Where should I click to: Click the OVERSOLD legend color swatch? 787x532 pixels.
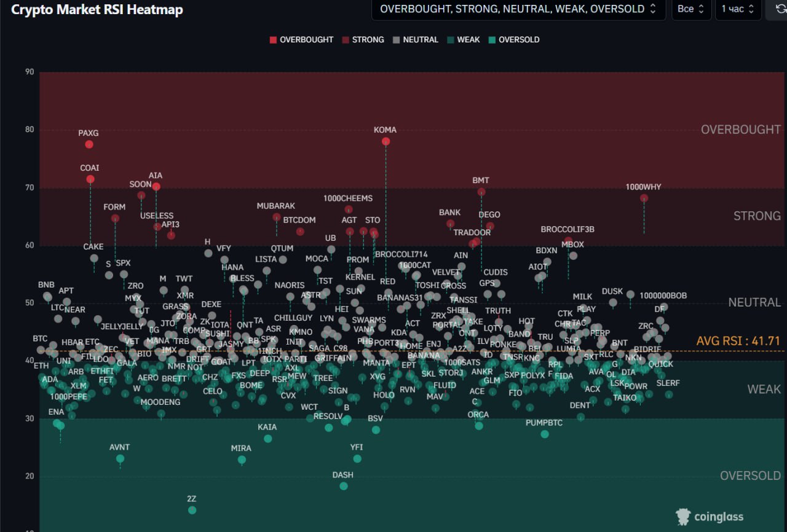(492, 40)
